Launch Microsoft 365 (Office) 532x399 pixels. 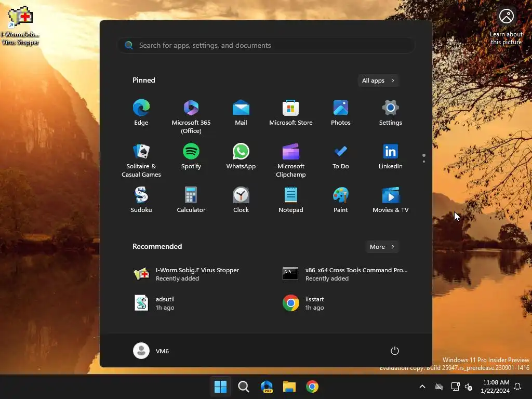point(191,116)
